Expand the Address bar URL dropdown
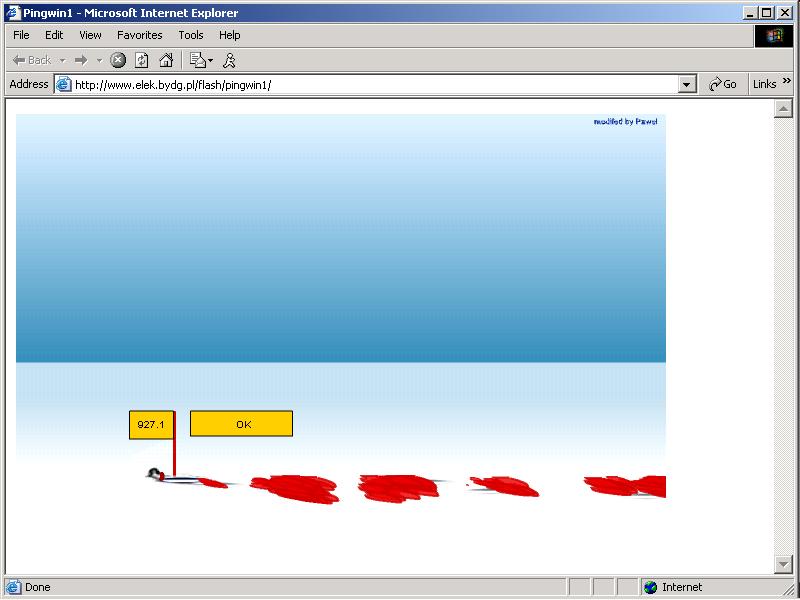 686,85
